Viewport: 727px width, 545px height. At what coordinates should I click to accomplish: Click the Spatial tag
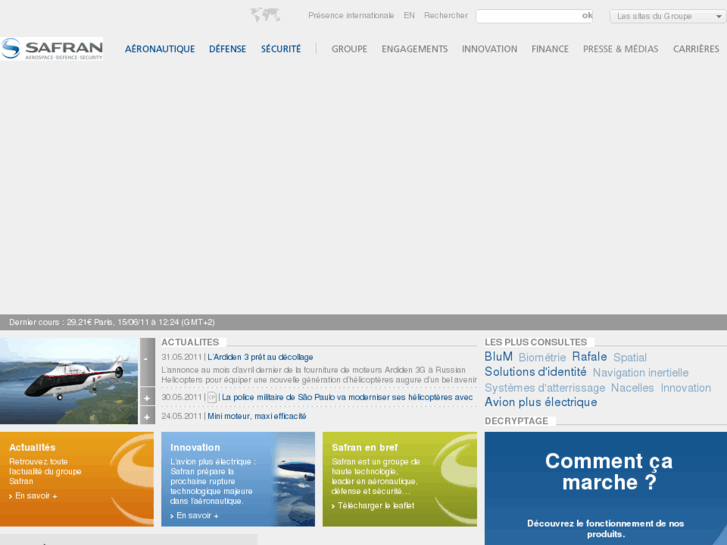pos(630,358)
